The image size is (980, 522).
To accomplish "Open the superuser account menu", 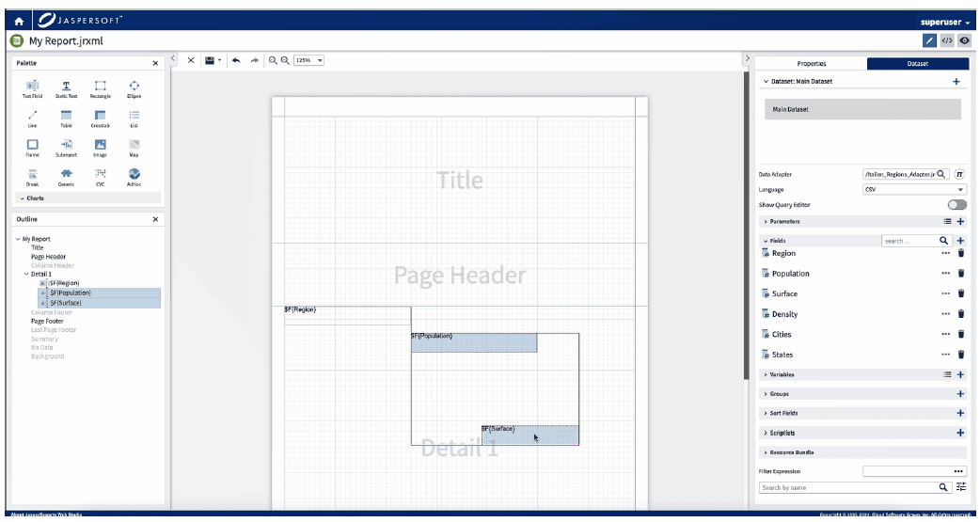I will (x=944, y=22).
